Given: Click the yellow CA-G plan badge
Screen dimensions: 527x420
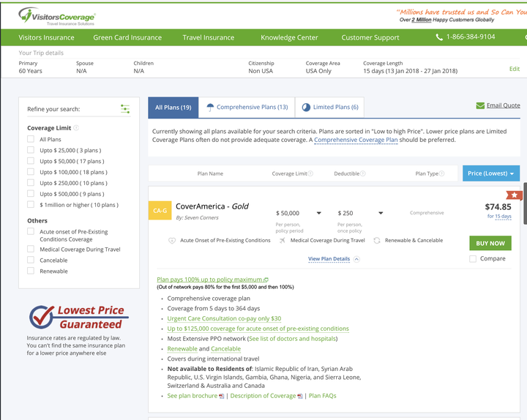Looking at the screenshot, I should point(160,210).
